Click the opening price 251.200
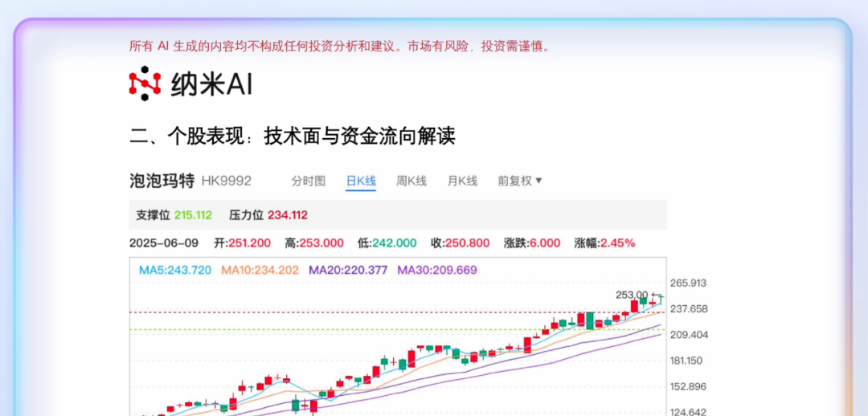This screenshot has height=416, width=868. (249, 243)
